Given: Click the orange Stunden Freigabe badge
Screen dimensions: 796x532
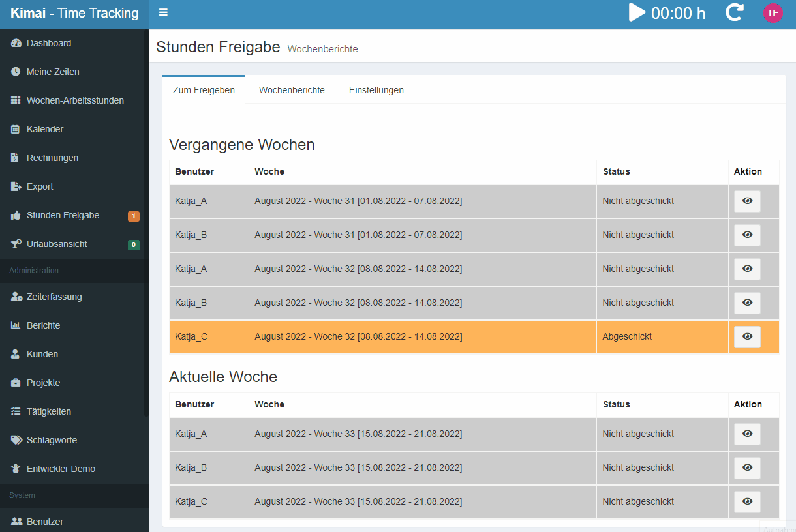Looking at the screenshot, I should click(133, 216).
